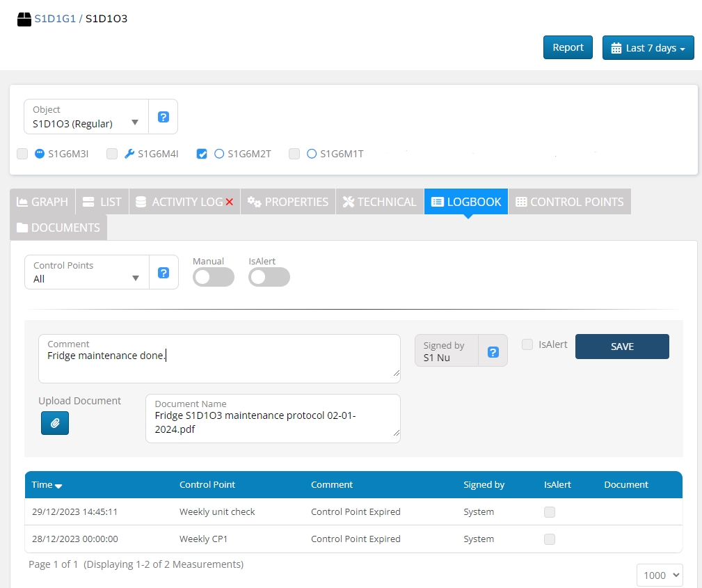
Task: Open the page size 1000 selector
Action: (x=659, y=575)
